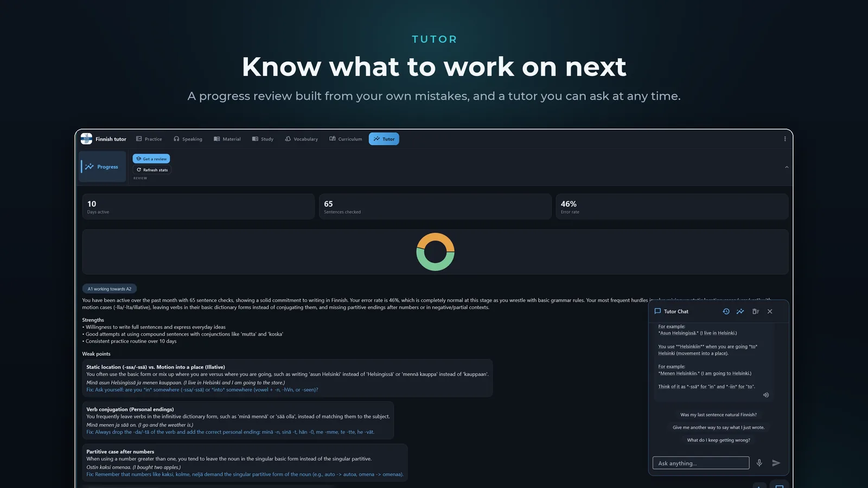Send the chat message

click(x=776, y=463)
